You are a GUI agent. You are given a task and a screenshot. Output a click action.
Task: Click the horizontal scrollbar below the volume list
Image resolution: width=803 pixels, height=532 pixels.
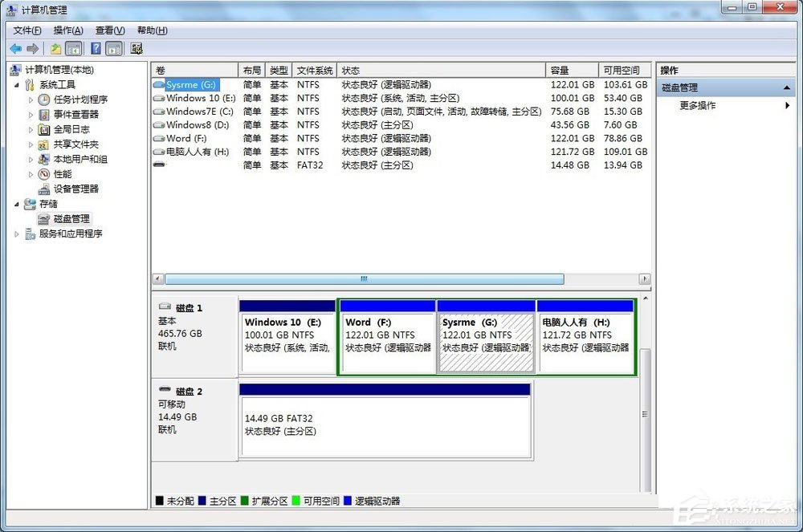[x=361, y=278]
